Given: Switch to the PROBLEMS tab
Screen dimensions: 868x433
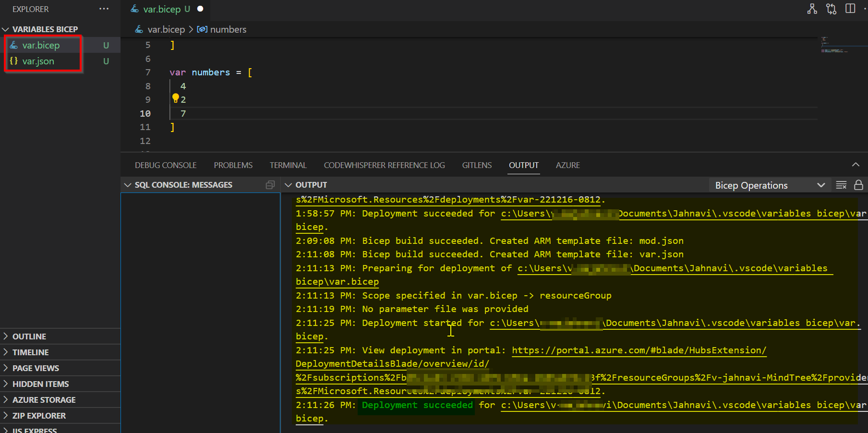Looking at the screenshot, I should (x=233, y=165).
